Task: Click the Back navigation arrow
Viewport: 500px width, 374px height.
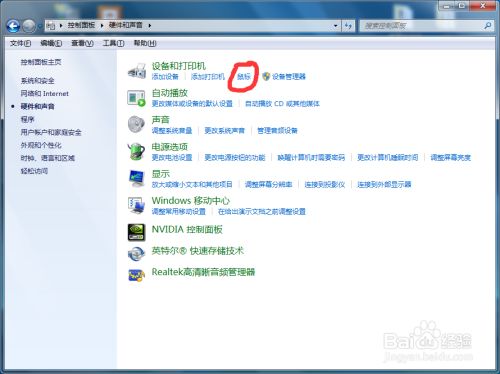Action: tap(13, 26)
